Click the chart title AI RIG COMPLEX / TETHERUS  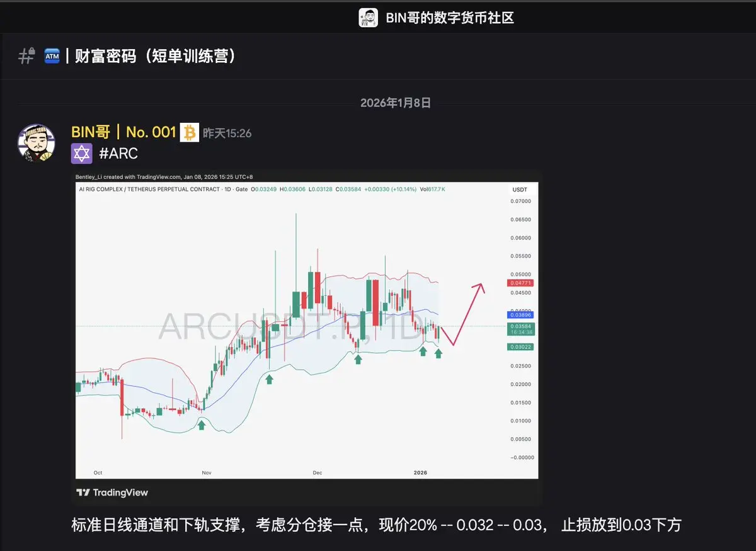click(150, 190)
